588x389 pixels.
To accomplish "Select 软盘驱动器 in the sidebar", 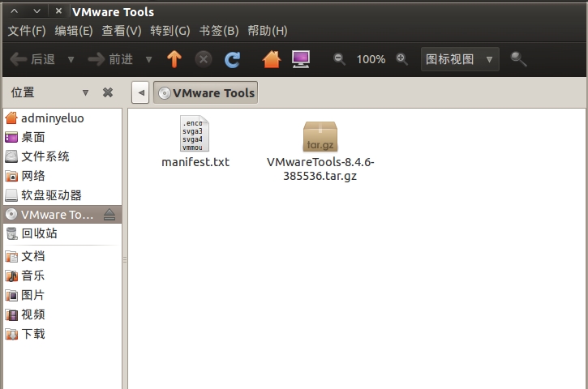I will tap(62, 195).
